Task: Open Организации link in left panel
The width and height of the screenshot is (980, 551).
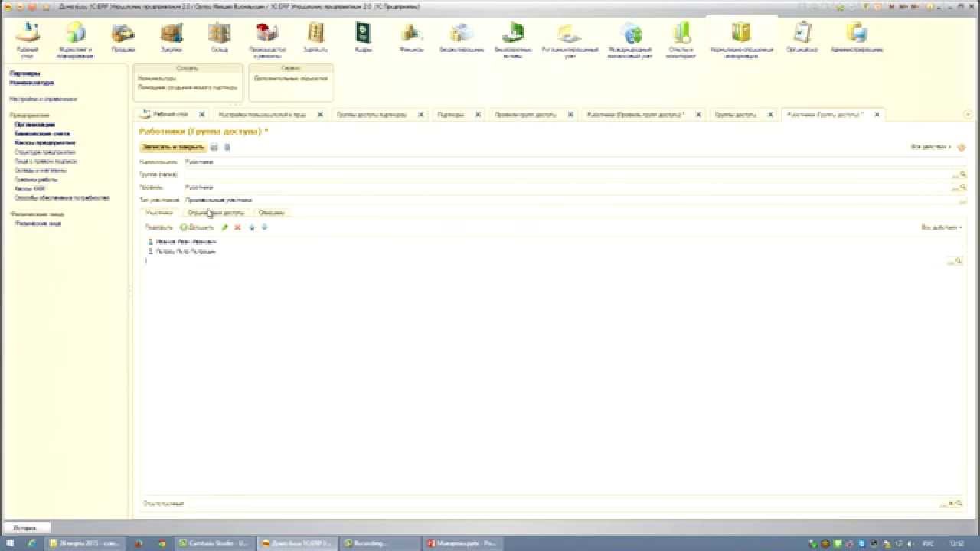Action: coord(34,124)
